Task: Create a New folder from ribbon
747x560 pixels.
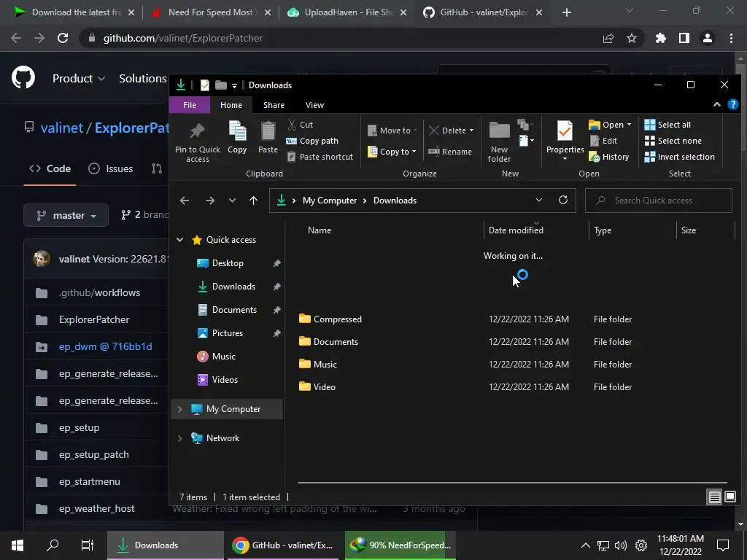Action: click(x=499, y=142)
